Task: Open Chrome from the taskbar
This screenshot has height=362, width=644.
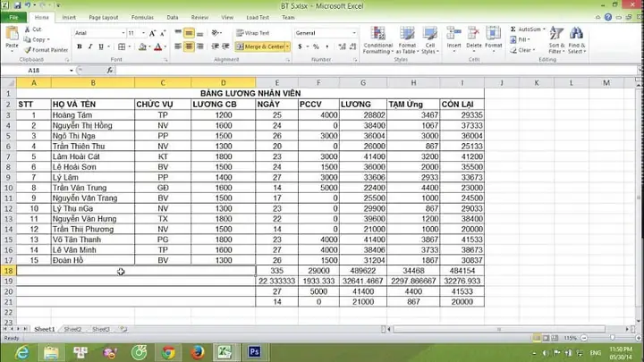Action: pos(168,352)
